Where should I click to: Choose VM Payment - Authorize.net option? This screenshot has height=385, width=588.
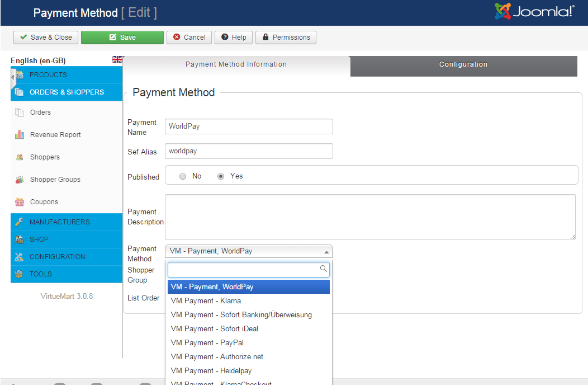click(249, 356)
